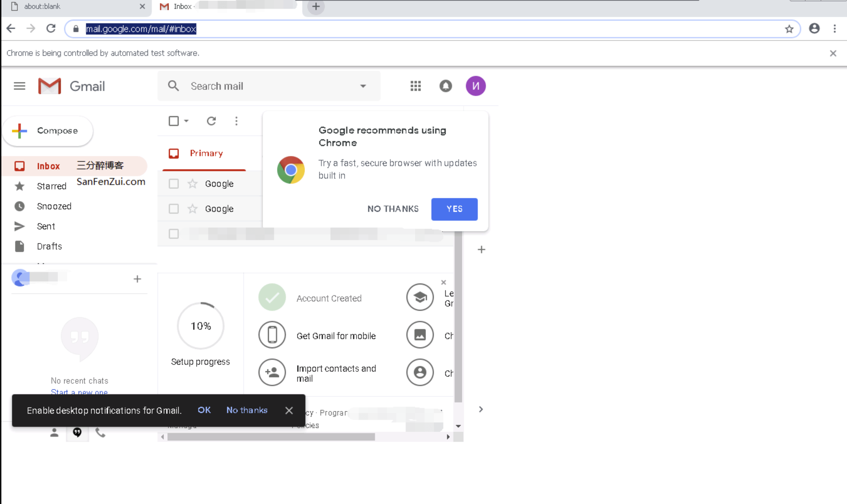Collapse the side panel chevron
This screenshot has width=847, height=504.
click(481, 409)
